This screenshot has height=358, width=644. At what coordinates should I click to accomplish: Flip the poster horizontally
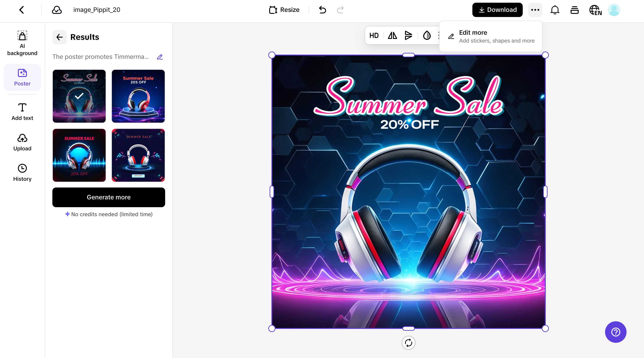(392, 36)
